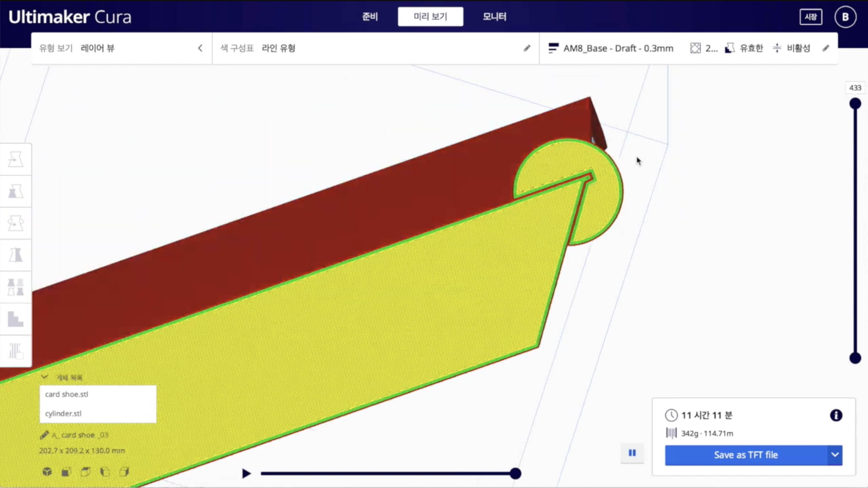868x488 pixels.
Task: Select the Support Blocker tool
Action: 15,319
